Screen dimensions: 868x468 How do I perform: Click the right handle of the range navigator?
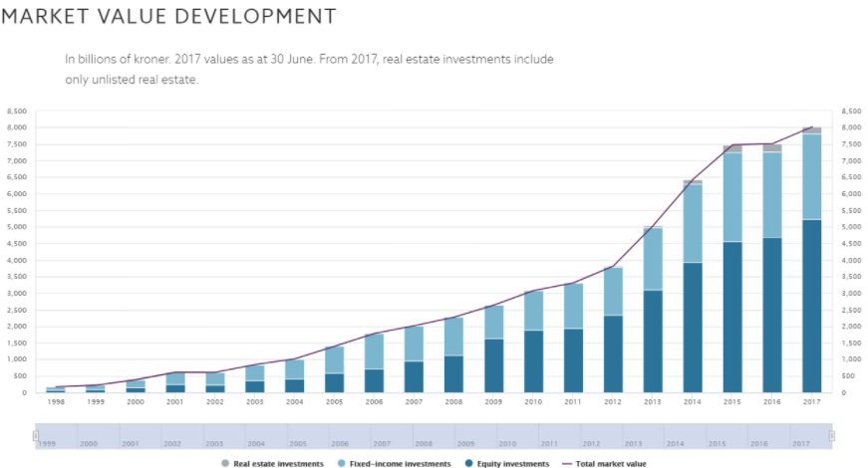[831, 436]
